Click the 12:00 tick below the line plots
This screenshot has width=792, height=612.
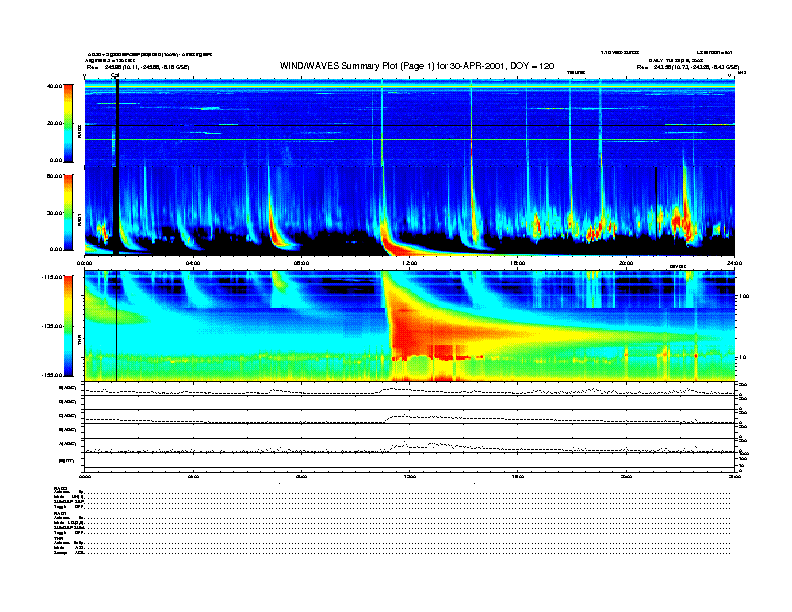[x=410, y=476]
